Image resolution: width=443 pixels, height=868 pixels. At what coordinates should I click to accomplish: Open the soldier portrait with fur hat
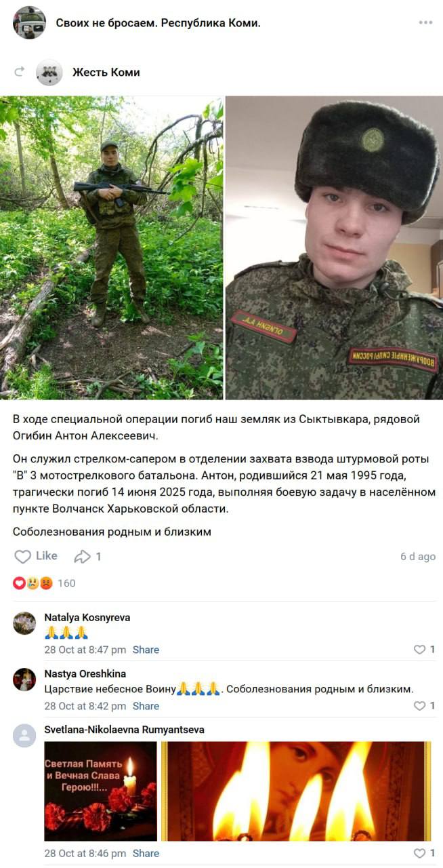pyautogui.click(x=334, y=248)
